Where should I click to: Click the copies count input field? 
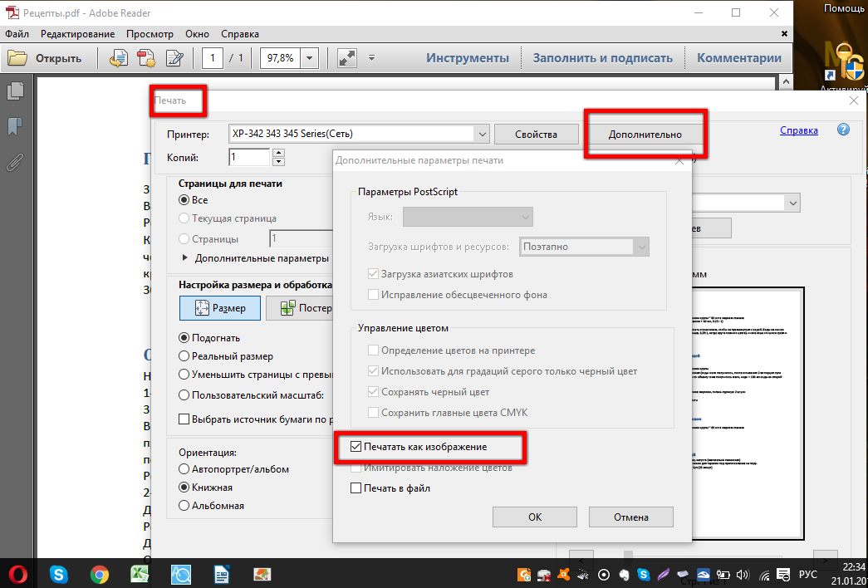pyautogui.click(x=249, y=157)
